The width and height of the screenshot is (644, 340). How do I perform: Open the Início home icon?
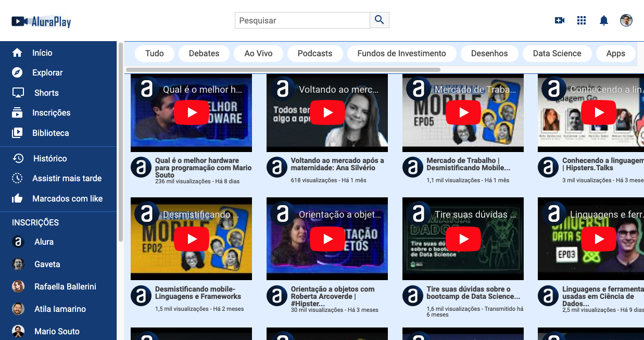tap(18, 52)
